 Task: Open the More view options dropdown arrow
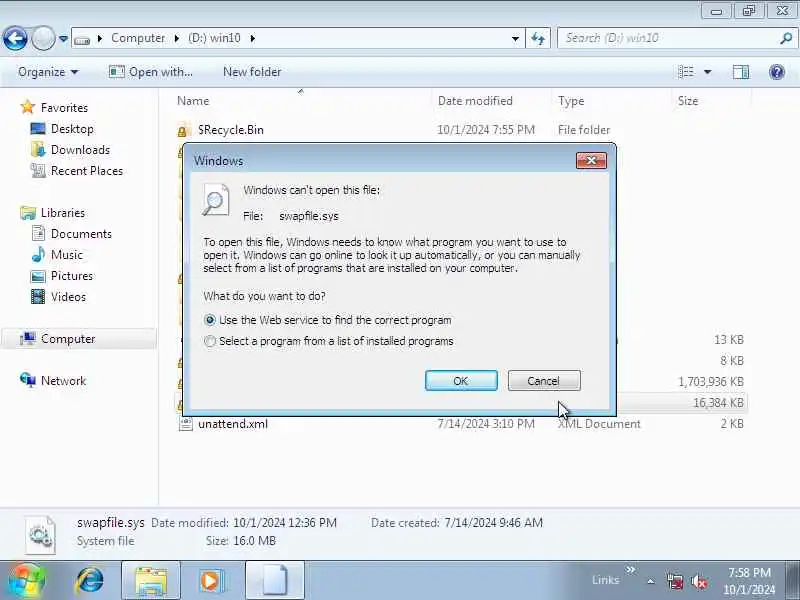click(708, 72)
